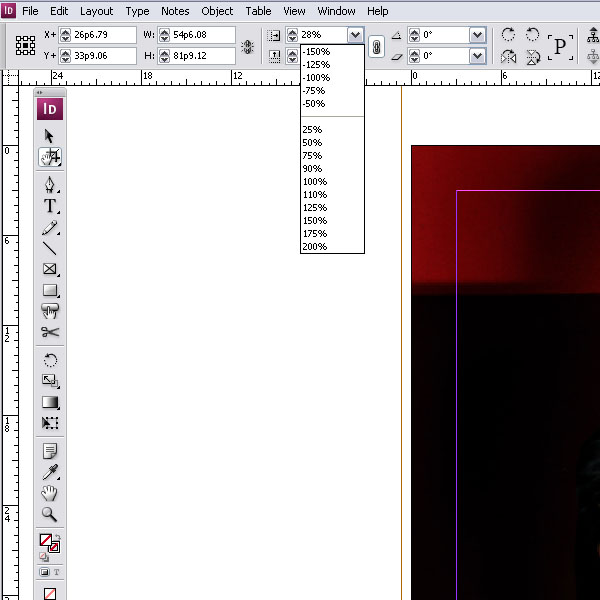Open the shear angle dropdown
Image resolution: width=600 pixels, height=600 pixels.
(477, 56)
